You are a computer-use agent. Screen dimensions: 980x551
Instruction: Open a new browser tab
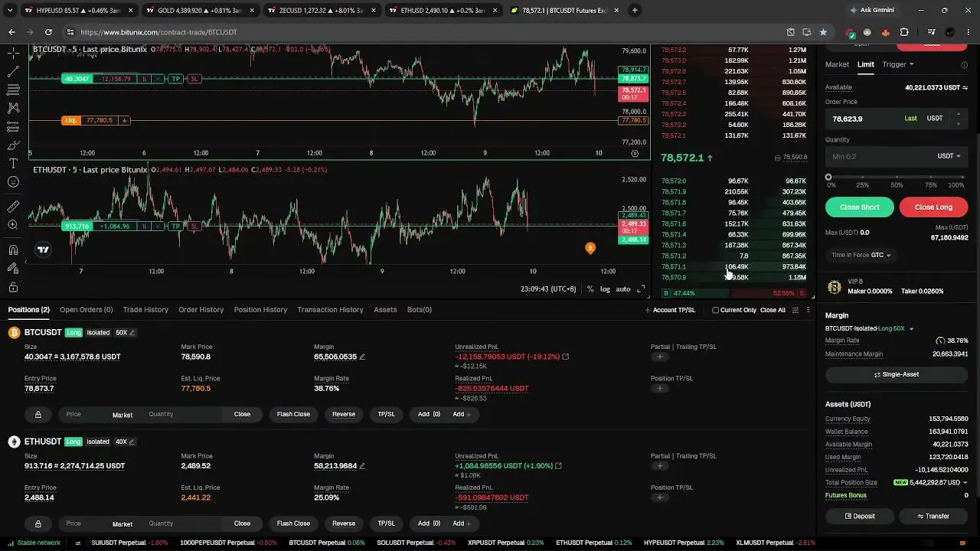point(635,10)
